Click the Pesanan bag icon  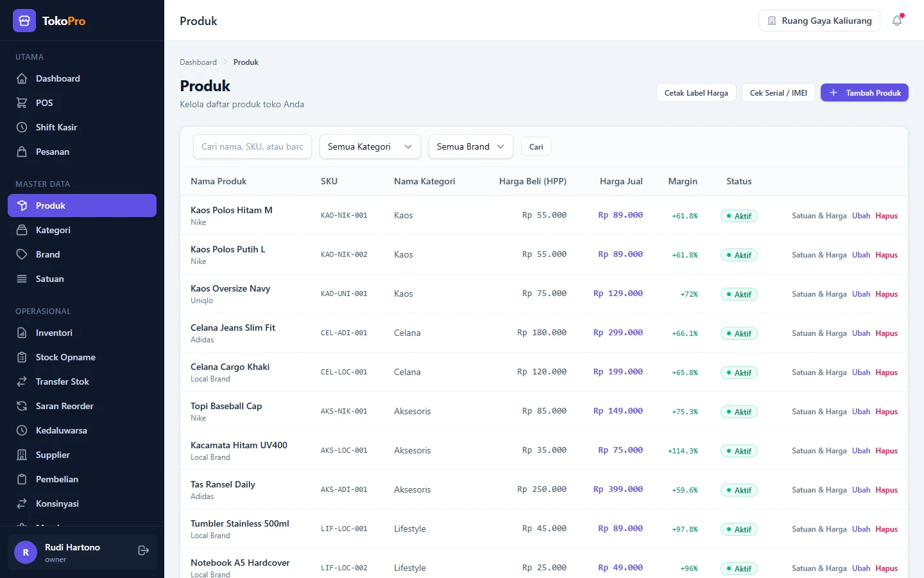[x=22, y=152]
